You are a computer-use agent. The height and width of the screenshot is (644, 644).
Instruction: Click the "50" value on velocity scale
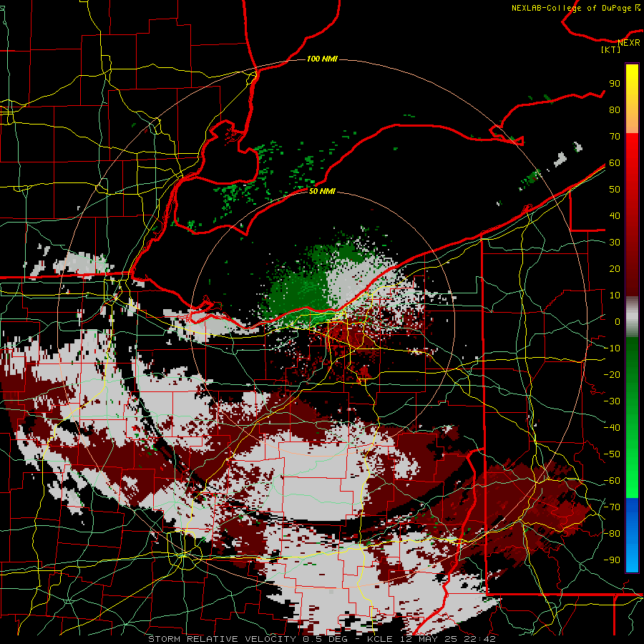coord(615,190)
